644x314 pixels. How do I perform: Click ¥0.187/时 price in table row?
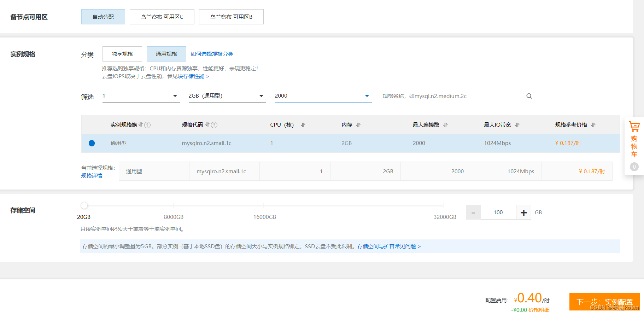click(x=568, y=143)
